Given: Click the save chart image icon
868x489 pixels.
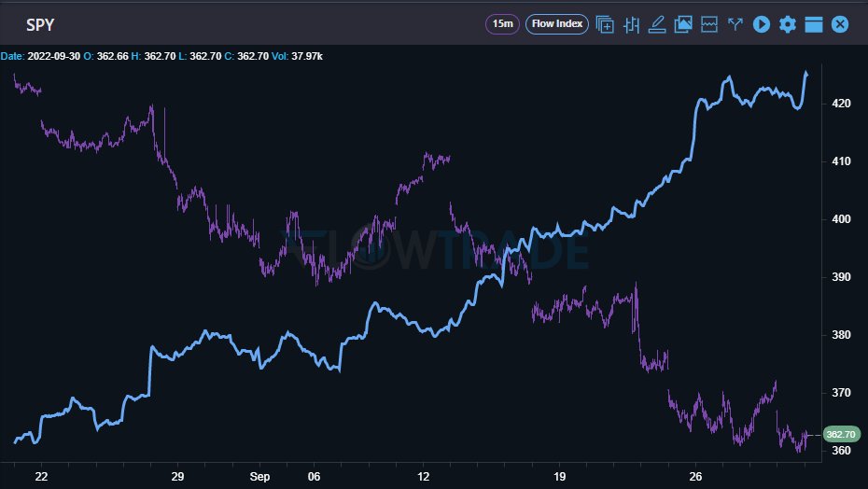Looking at the screenshot, I should click(683, 24).
